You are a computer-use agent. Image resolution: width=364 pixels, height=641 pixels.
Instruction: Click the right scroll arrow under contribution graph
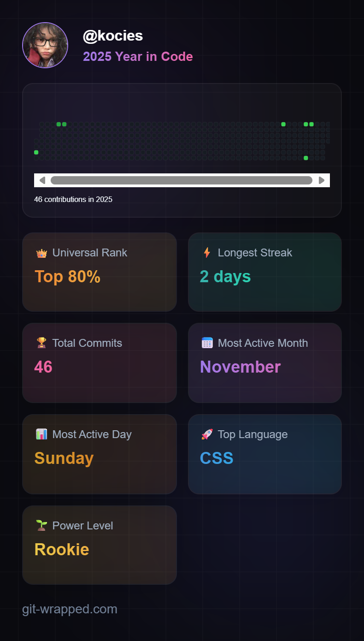tap(322, 180)
